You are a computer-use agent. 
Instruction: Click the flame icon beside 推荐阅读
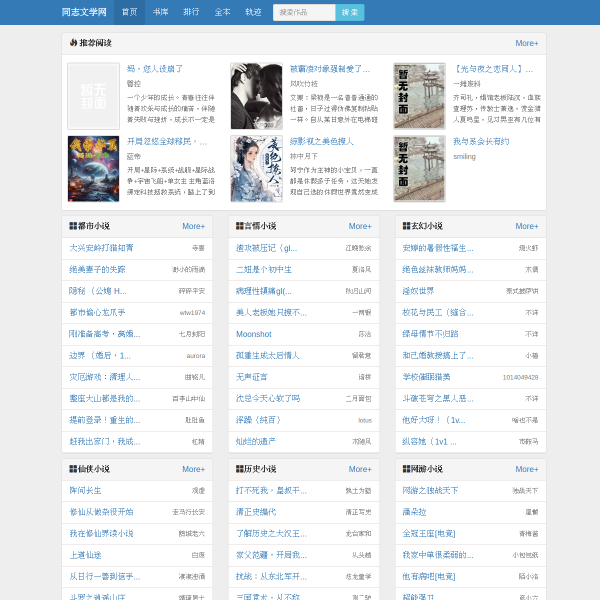(73, 43)
